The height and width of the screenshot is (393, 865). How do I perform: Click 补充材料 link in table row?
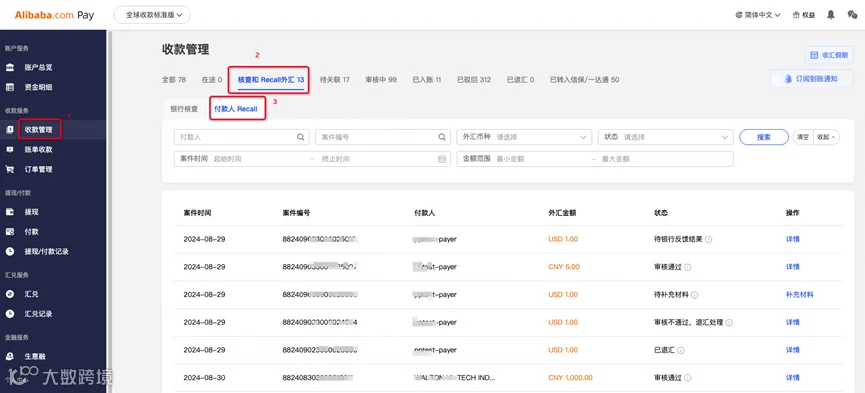coord(799,295)
